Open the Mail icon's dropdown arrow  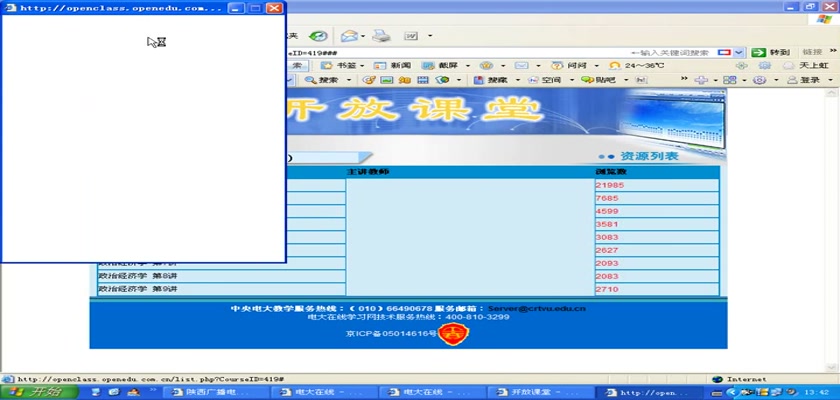coord(363,36)
